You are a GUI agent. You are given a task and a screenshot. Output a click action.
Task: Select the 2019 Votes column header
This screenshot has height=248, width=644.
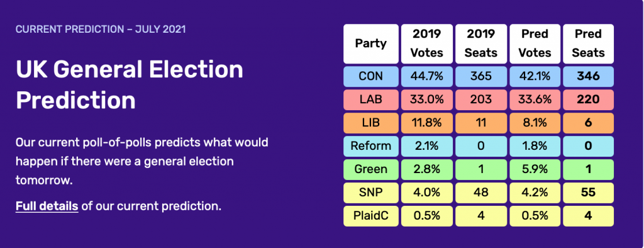pyautogui.click(x=427, y=43)
